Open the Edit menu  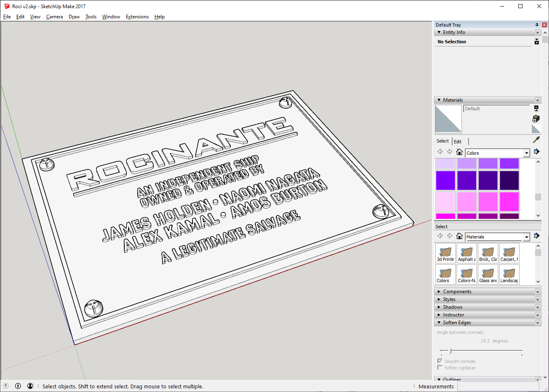[20, 17]
